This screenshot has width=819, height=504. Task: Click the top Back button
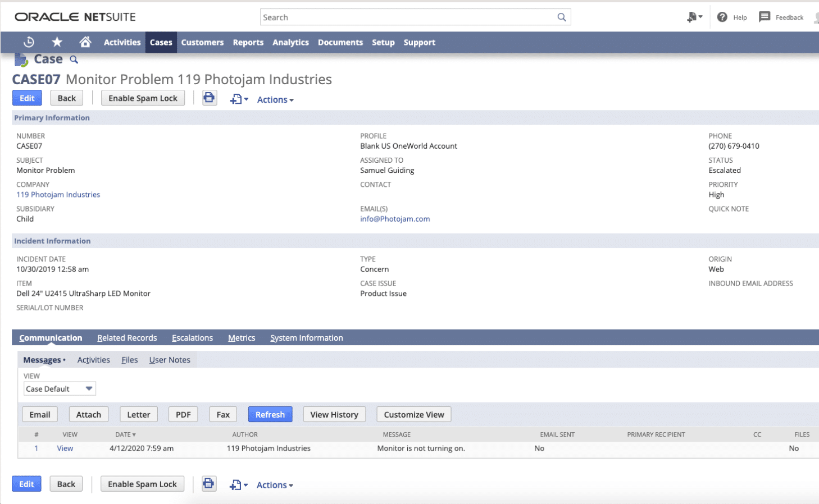(67, 98)
